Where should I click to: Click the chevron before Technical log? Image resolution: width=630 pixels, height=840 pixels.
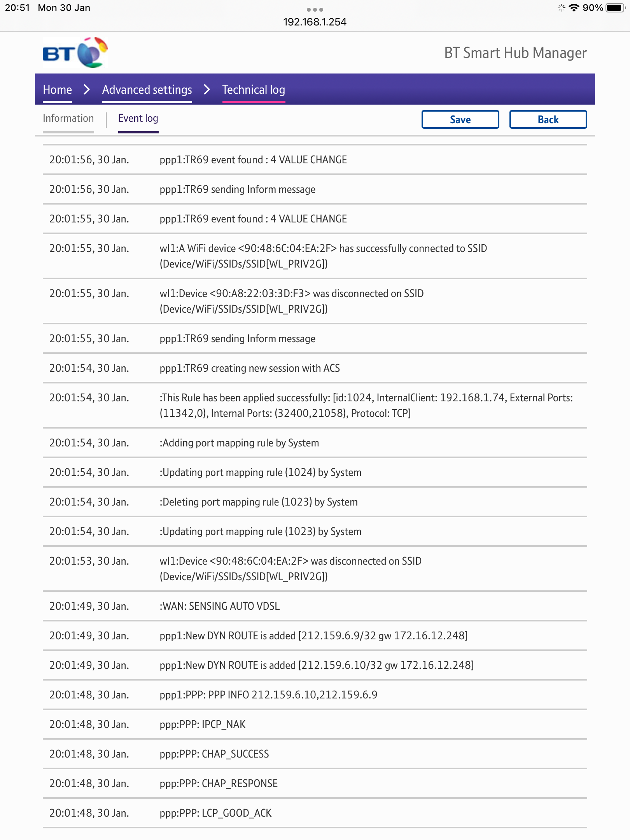(207, 89)
